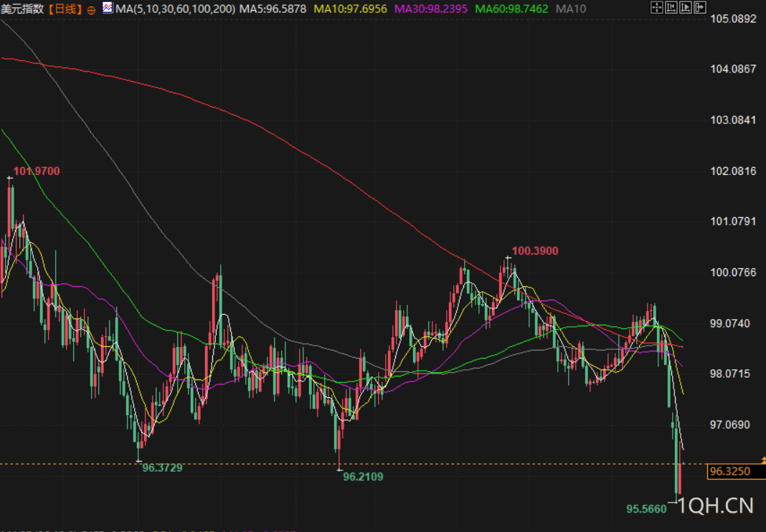Screen dimensions: 766x532
Task: Toggle the crosshair cursor icon
Action: coord(656,7)
